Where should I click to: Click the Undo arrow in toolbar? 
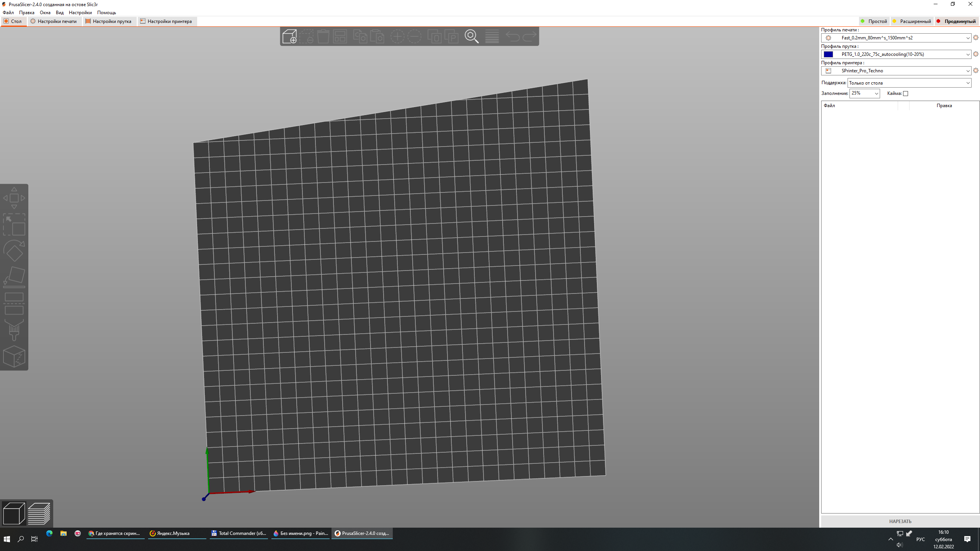pyautogui.click(x=513, y=36)
